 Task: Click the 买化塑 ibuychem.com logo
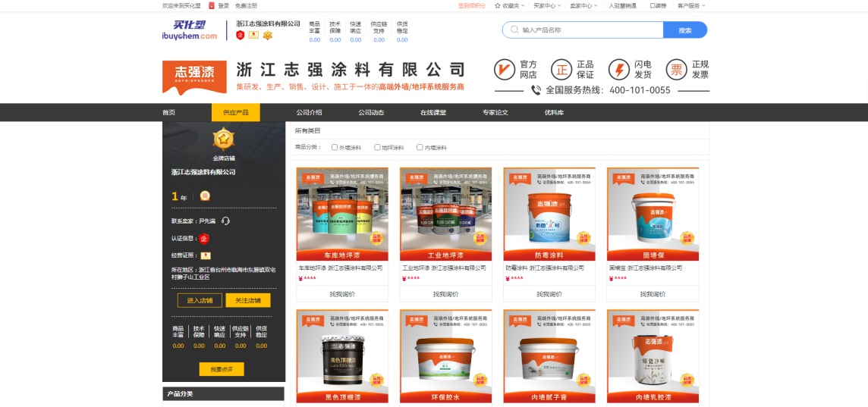(190, 30)
